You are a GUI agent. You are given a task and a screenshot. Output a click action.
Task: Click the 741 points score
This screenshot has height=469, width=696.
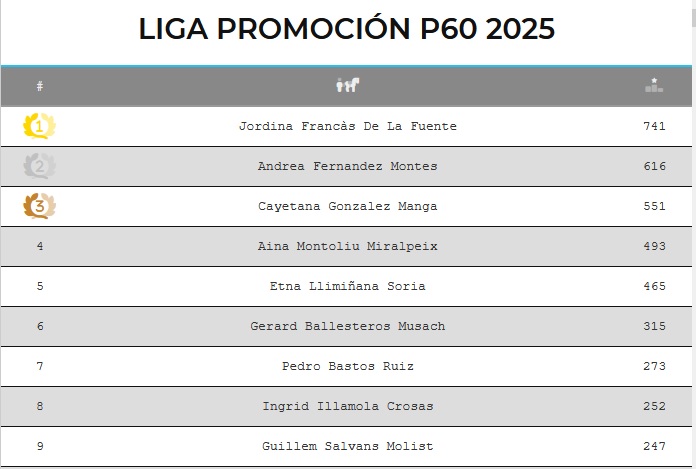[x=654, y=126]
